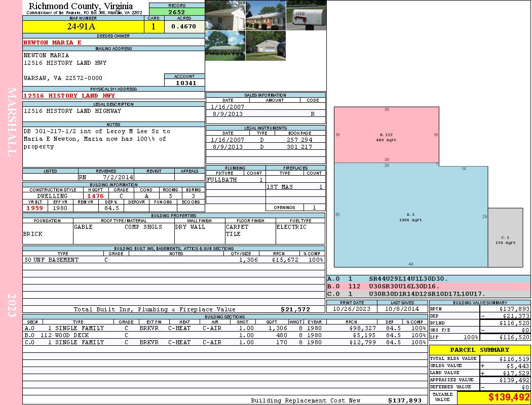Select the acres value 0.4670
The height and width of the screenshot is (405, 532).
183,26
